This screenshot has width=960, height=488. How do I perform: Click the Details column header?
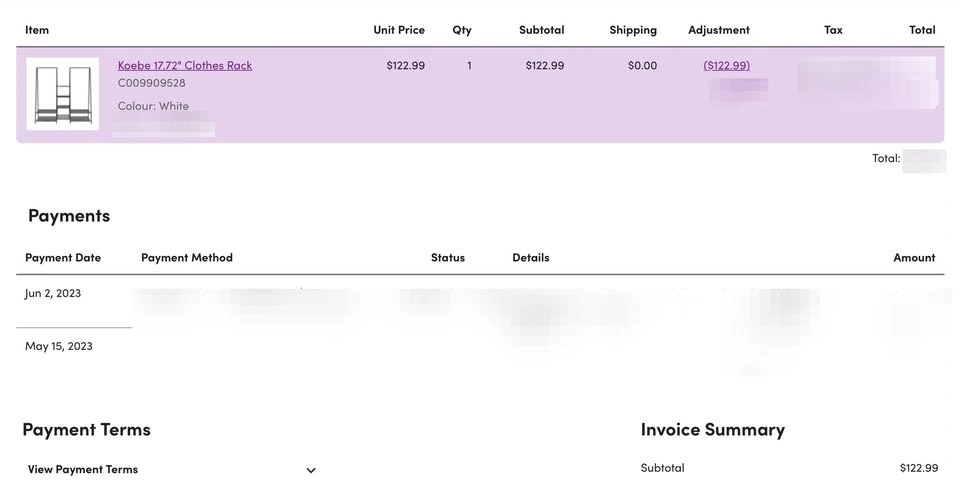pos(531,258)
